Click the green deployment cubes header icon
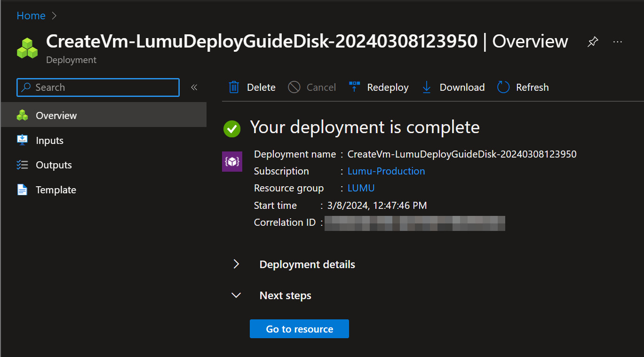This screenshot has width=644, height=357. point(27,48)
